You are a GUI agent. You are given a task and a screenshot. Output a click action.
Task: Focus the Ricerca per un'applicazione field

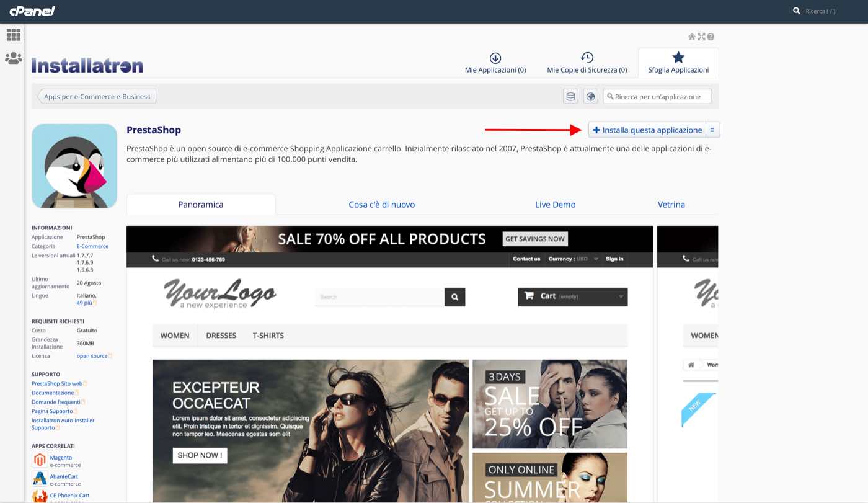coord(657,96)
